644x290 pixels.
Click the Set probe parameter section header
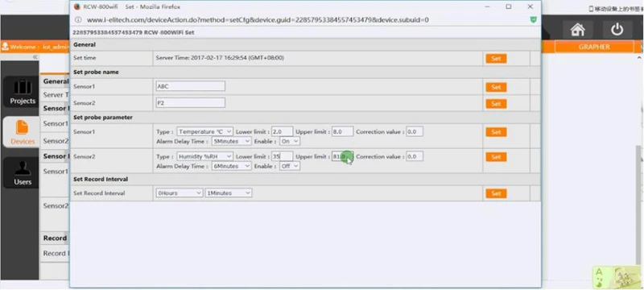click(x=103, y=118)
